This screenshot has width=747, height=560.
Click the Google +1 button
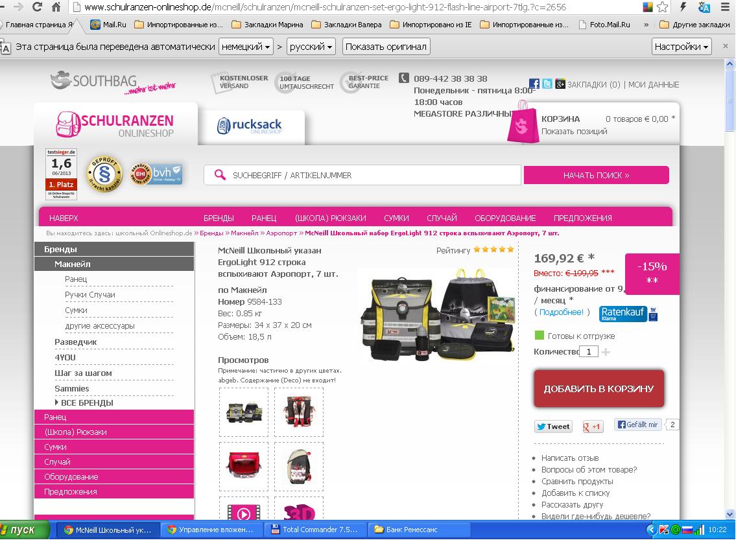click(592, 426)
